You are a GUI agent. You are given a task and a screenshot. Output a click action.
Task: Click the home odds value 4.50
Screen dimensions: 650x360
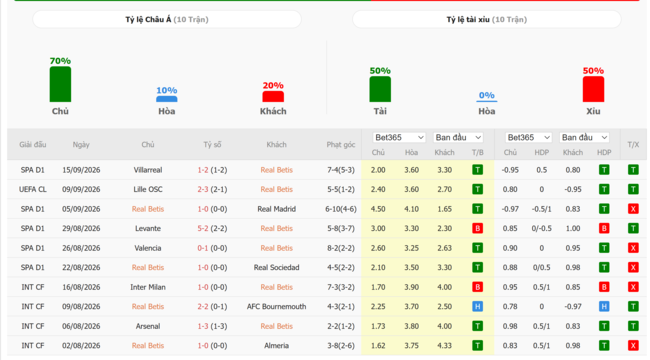378,209
